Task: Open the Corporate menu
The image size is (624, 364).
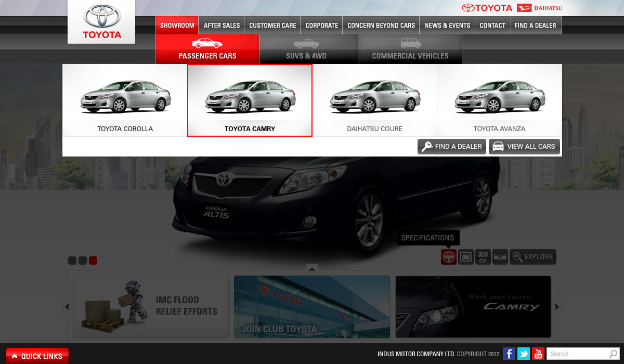Action: [x=322, y=25]
